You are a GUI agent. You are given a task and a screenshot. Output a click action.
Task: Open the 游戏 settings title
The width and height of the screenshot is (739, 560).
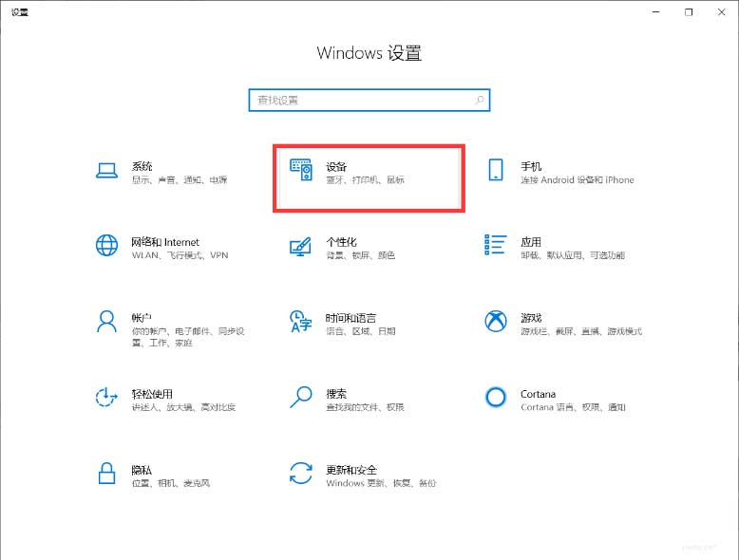click(531, 318)
